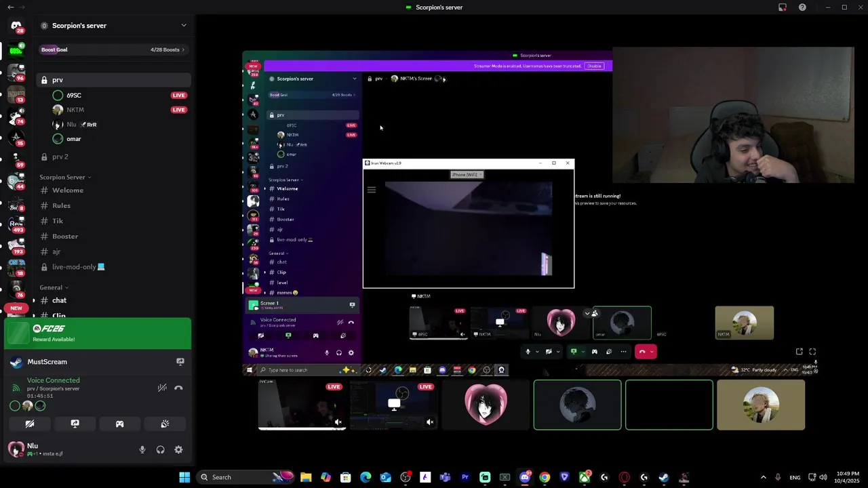Open User Settings gear
Viewport: 868px width, 488px height.
[x=178, y=449]
